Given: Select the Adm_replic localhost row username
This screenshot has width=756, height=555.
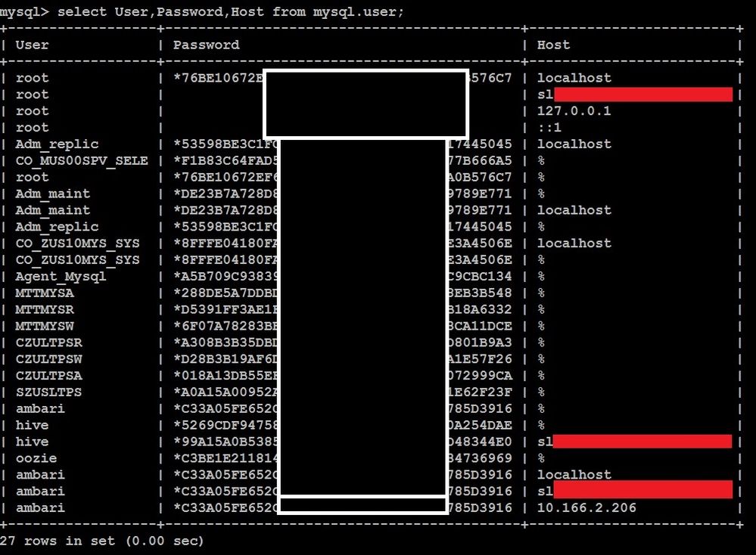Looking at the screenshot, I should (x=57, y=144).
